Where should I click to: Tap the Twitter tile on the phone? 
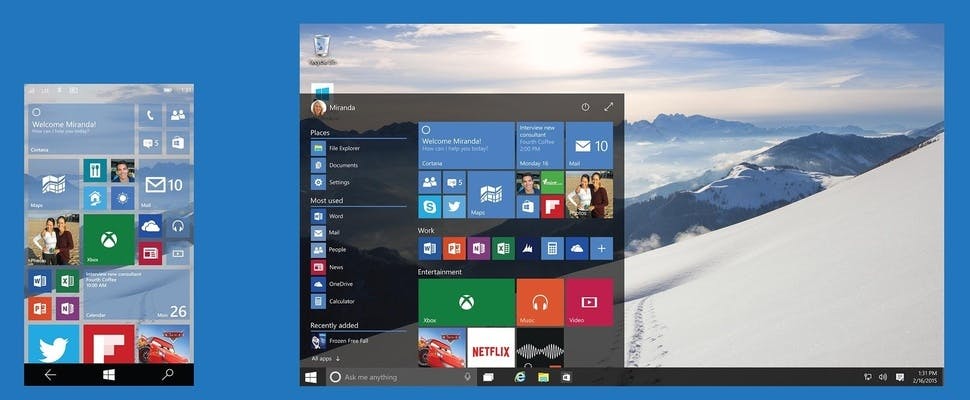click(x=53, y=344)
